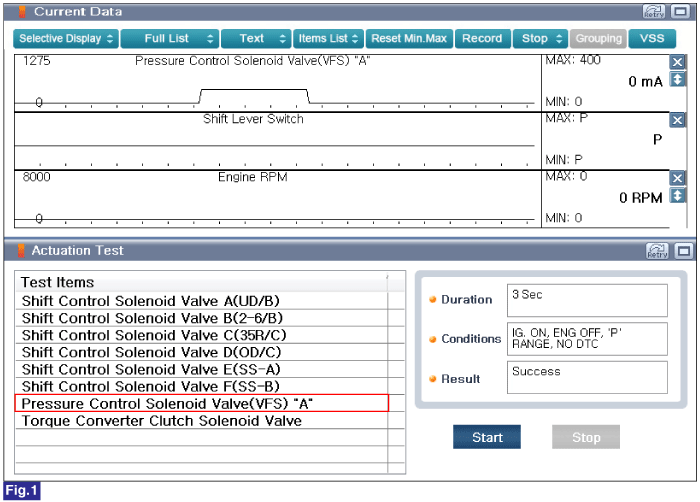
Task: Adjust scale arrows for Pressure Control graph
Action: [677, 79]
